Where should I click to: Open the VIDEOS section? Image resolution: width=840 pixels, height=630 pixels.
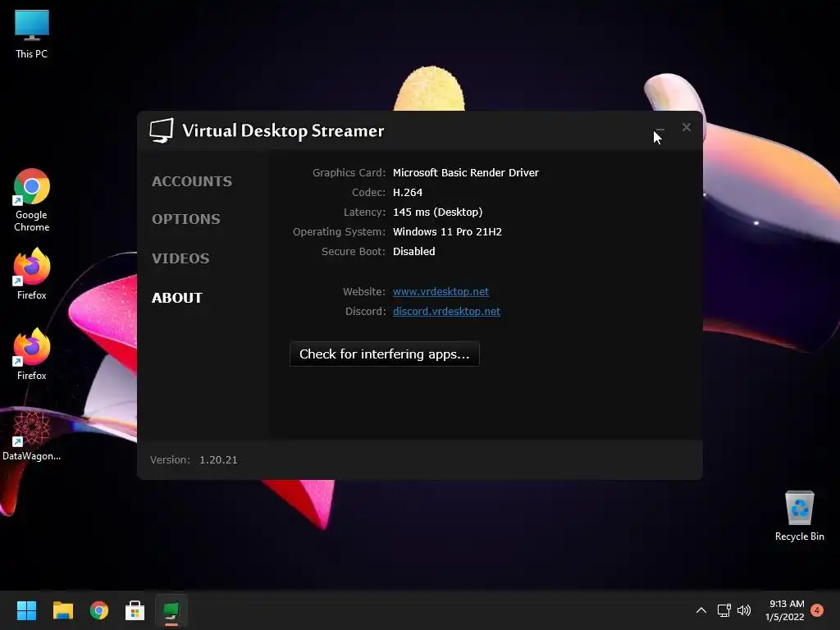[180, 258]
